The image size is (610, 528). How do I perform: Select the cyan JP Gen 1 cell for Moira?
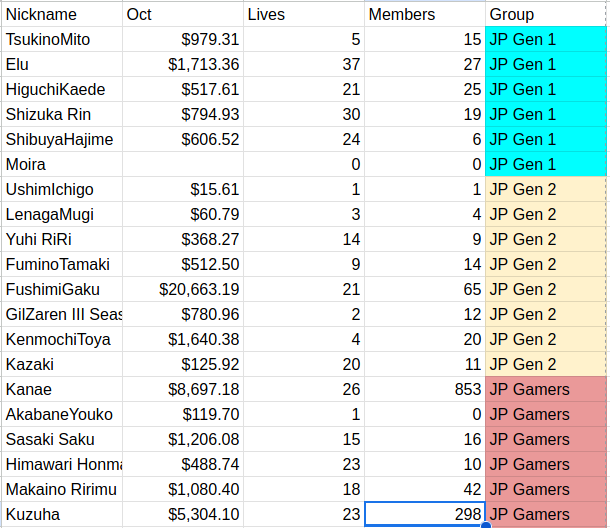click(545, 164)
